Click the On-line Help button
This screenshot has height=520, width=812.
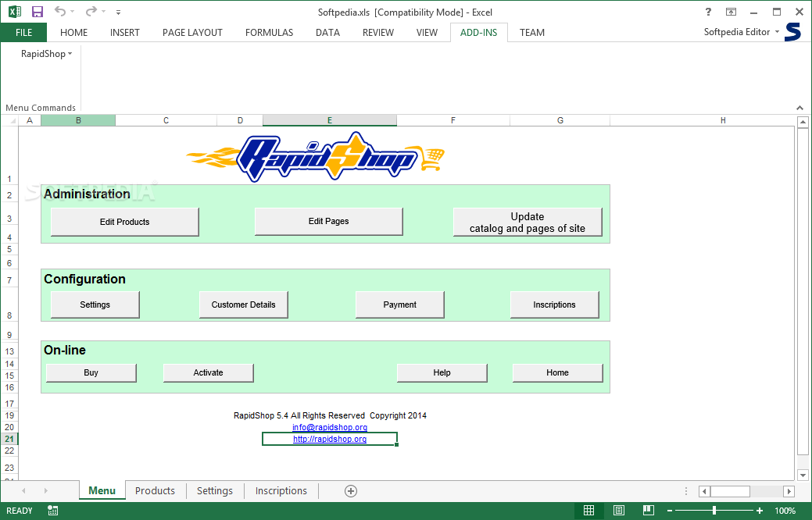tap(442, 372)
